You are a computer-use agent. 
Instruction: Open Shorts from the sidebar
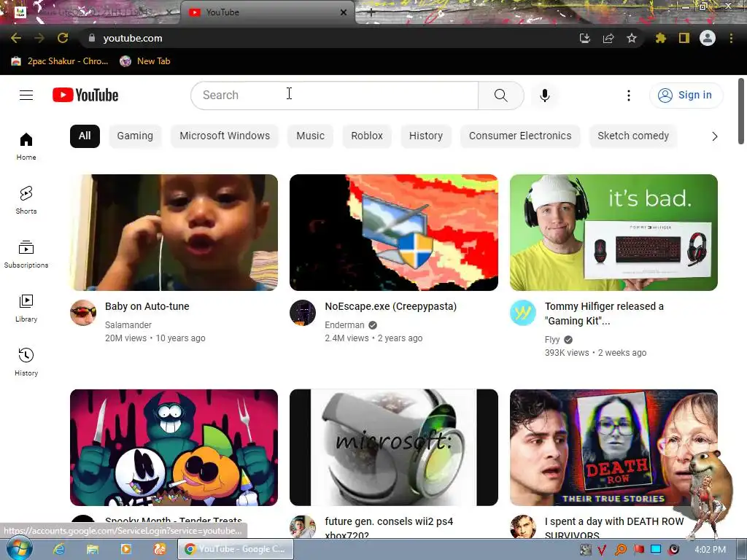coord(26,200)
